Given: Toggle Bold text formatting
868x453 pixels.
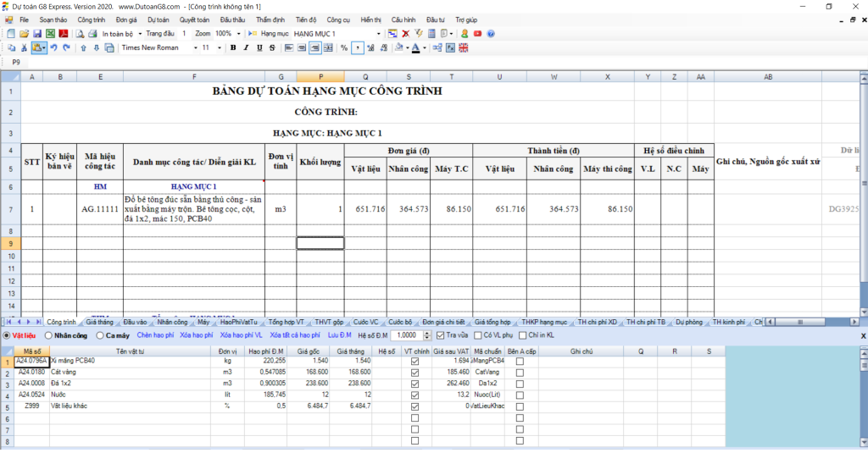Looking at the screenshot, I should pos(233,48).
